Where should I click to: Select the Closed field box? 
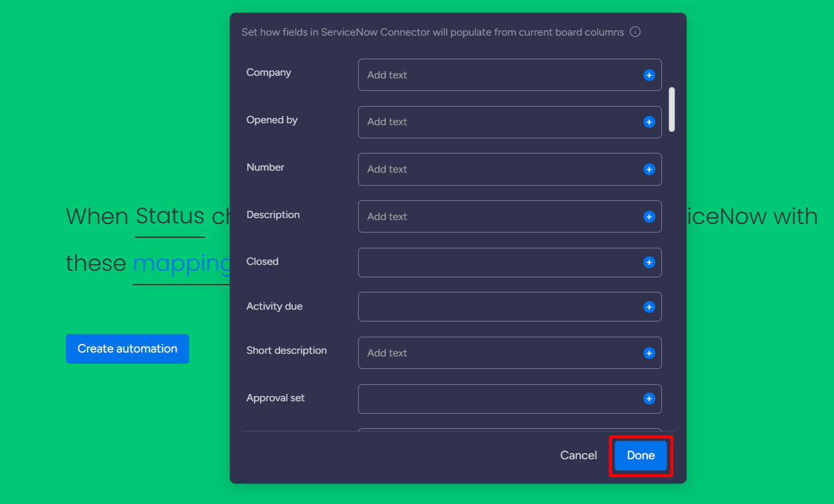510,262
